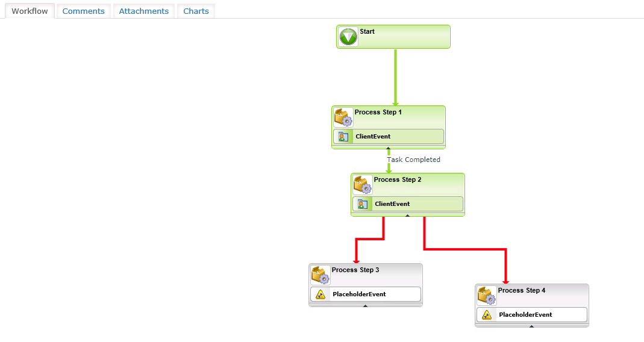Collapse Process Step 4 using bottom arrow
644x342 pixels.
[x=531, y=326]
